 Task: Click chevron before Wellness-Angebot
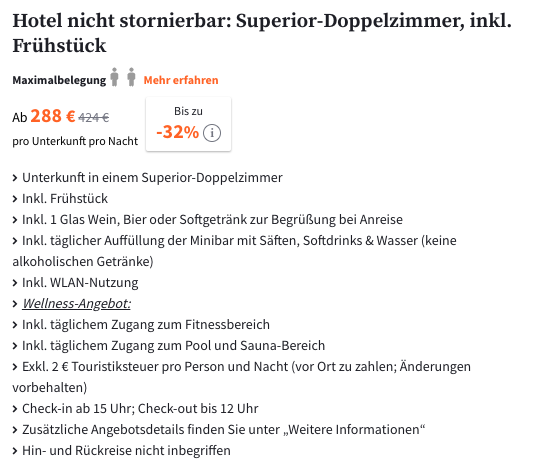15,304
